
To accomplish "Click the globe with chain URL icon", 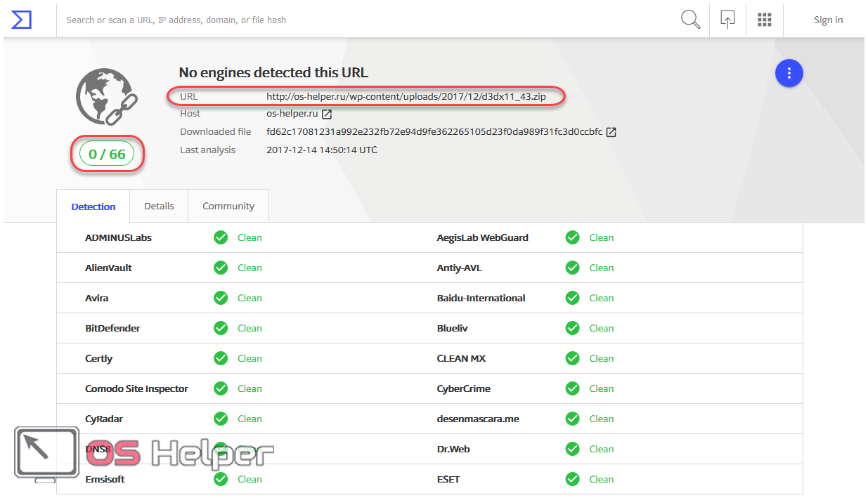I will click(x=106, y=96).
